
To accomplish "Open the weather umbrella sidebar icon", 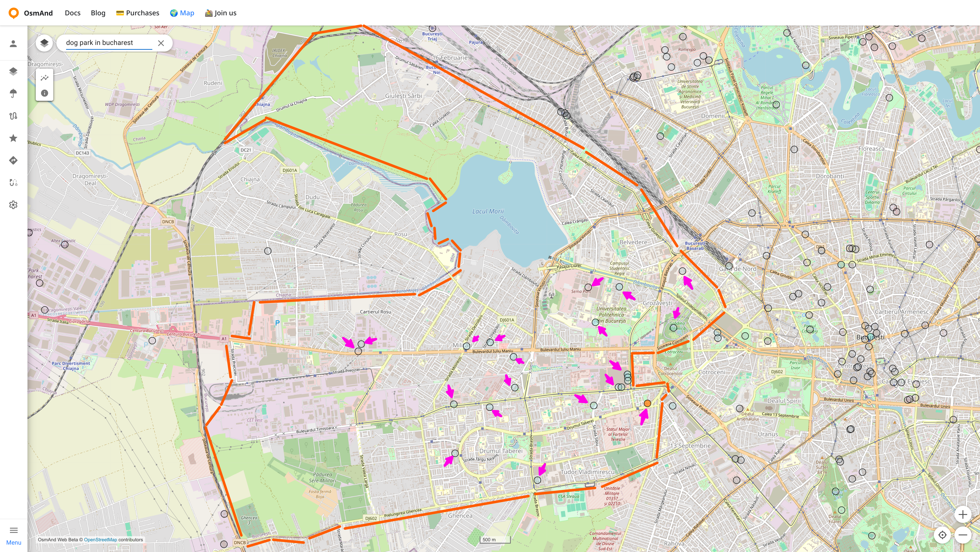I will pyautogui.click(x=13, y=93).
